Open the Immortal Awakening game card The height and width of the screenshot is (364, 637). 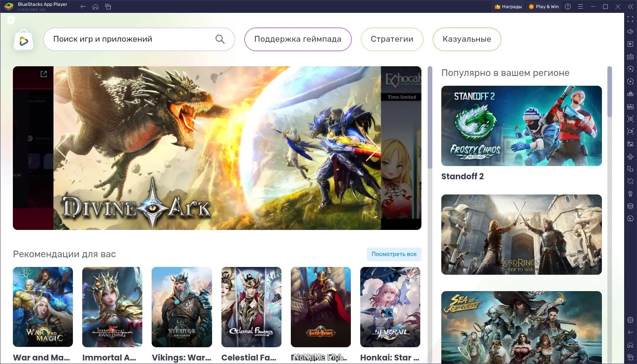tap(112, 307)
